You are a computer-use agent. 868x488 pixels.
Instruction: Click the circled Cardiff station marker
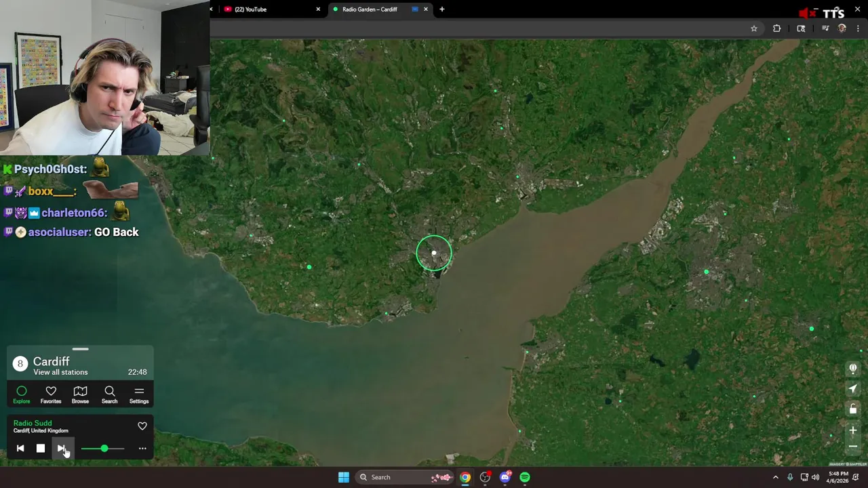[434, 253]
